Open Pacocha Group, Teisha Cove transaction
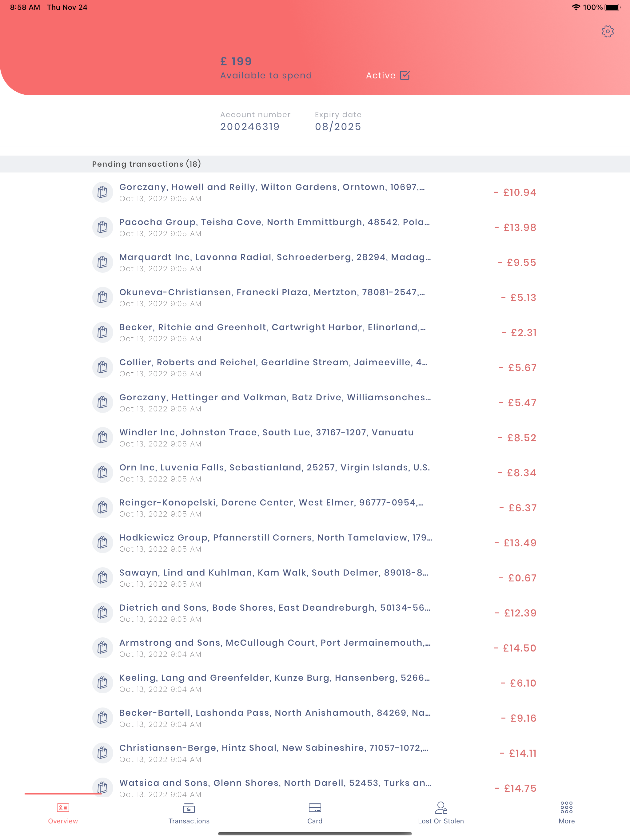Image resolution: width=630 pixels, height=840 pixels. (315, 227)
